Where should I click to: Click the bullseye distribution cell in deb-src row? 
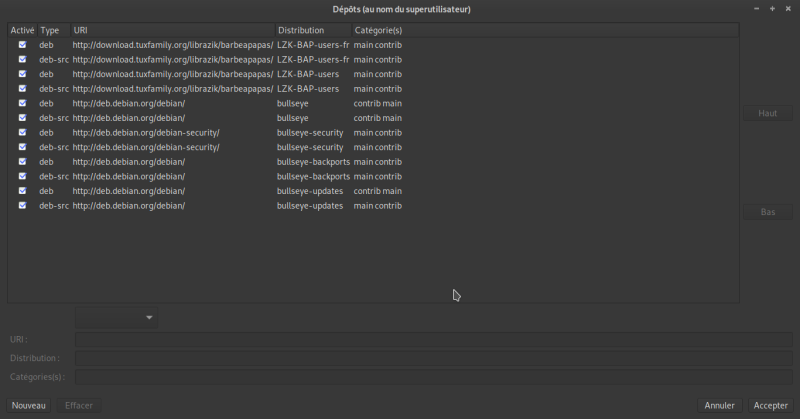coord(292,118)
